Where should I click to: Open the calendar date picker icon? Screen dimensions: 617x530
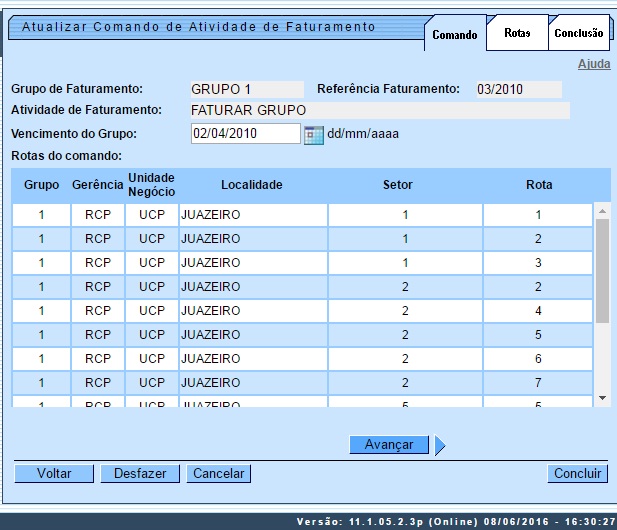point(313,134)
